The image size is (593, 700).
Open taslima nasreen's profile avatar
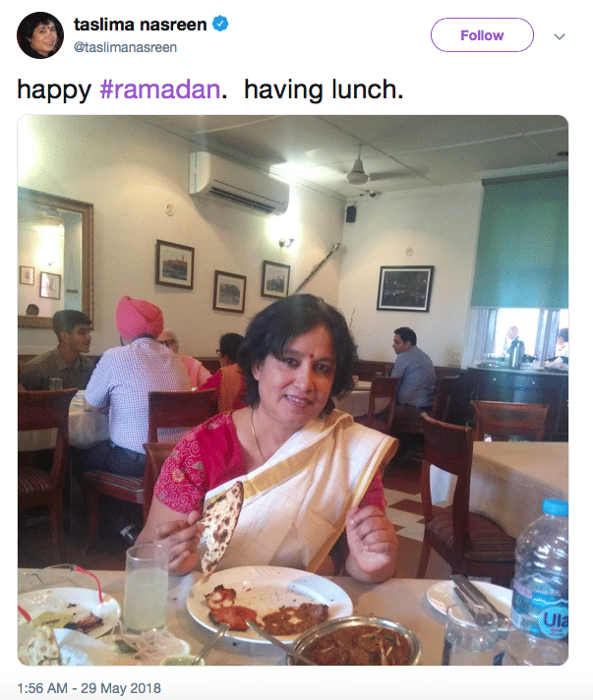(40, 35)
